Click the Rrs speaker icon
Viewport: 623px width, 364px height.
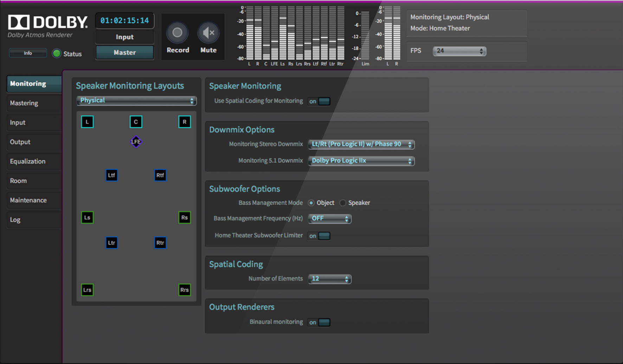pos(184,290)
